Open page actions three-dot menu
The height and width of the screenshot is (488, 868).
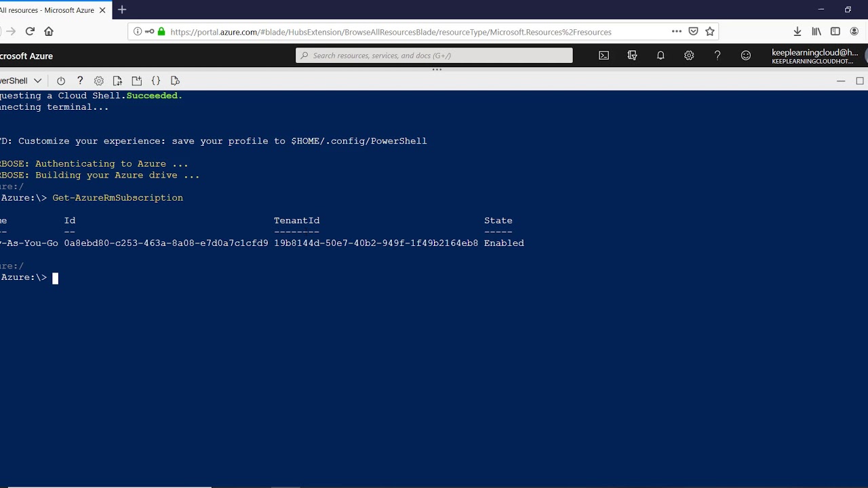click(676, 31)
